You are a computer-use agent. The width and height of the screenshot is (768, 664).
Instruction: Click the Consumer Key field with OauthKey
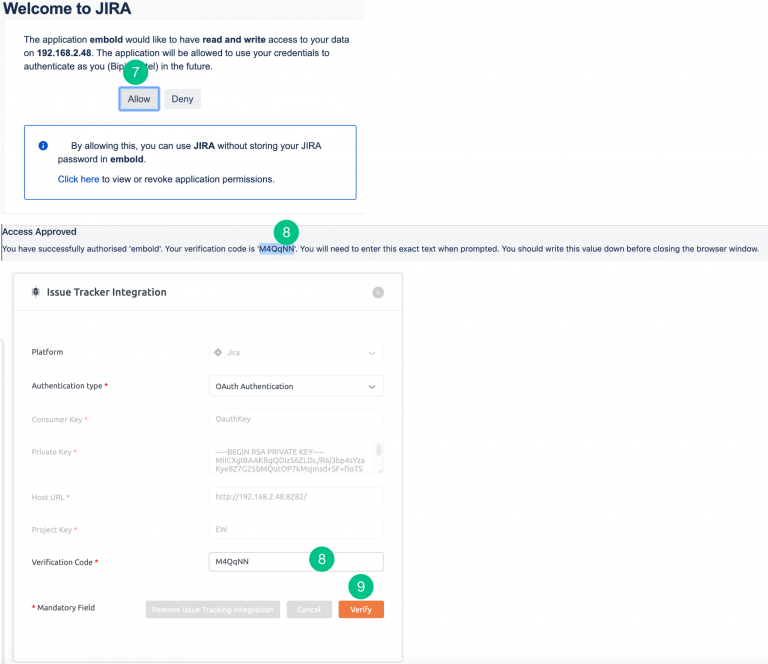point(296,419)
